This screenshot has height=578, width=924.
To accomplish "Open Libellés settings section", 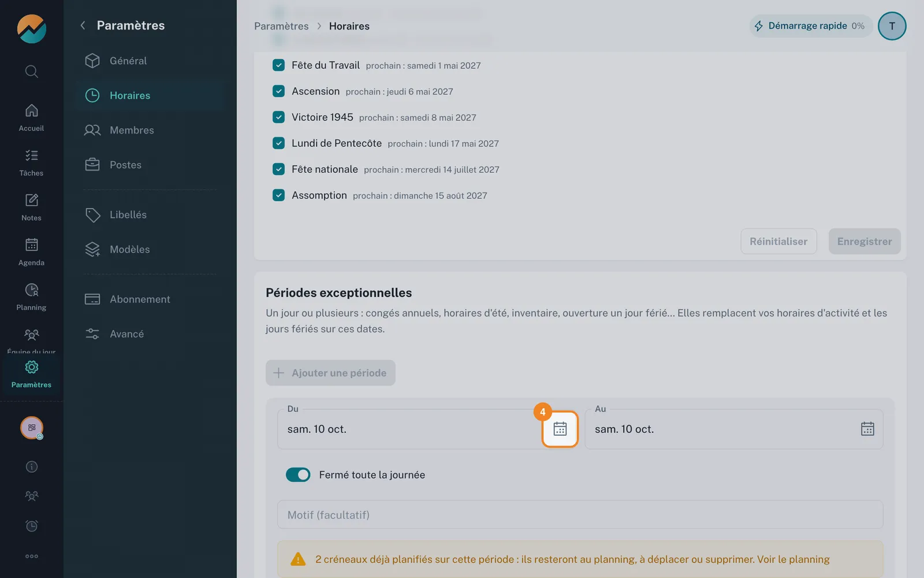I will [x=150, y=214].
